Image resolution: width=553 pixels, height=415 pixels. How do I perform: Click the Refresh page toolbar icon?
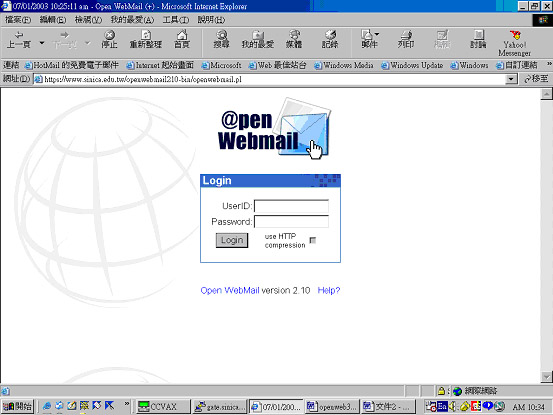click(x=146, y=39)
